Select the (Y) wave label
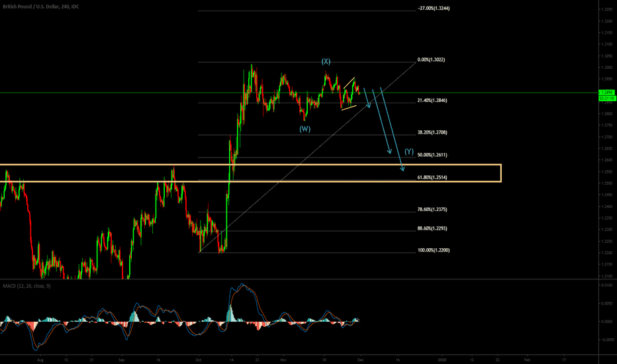This screenshot has height=364, width=617. [409, 152]
